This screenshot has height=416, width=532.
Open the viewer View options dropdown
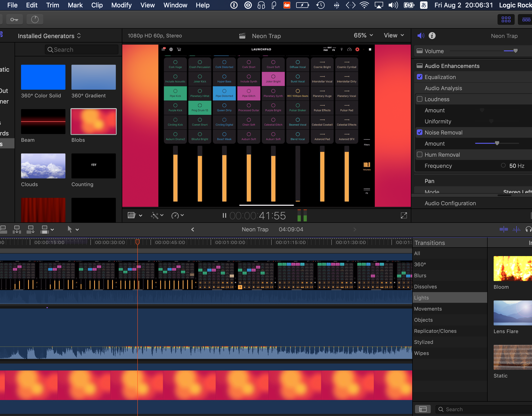point(394,35)
